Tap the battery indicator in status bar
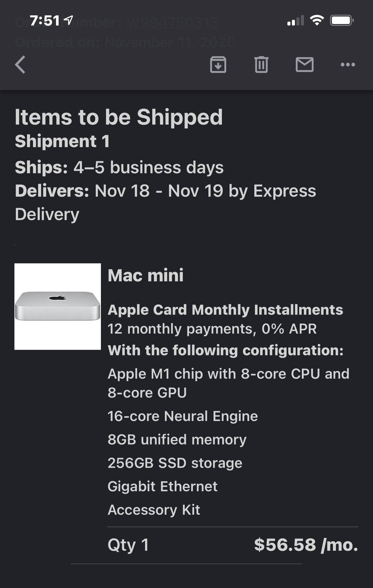Viewport: 373px width, 588px height. coord(342,20)
